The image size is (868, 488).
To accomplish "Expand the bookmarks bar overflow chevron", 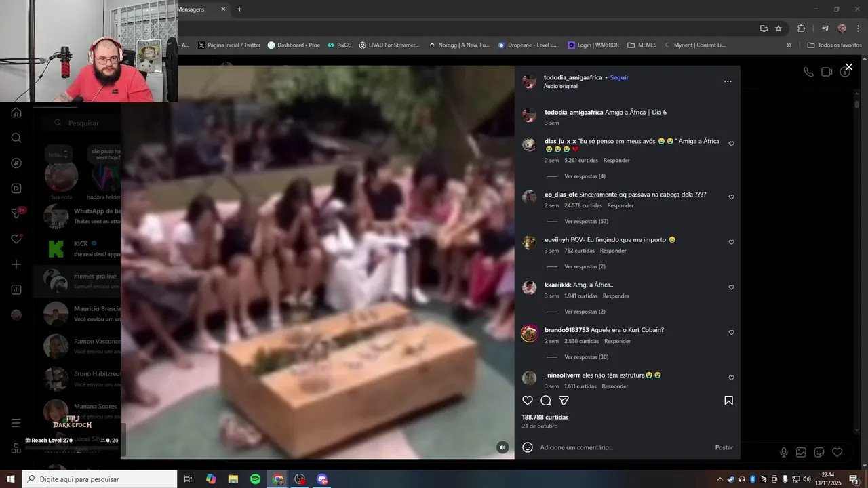I will point(789,45).
